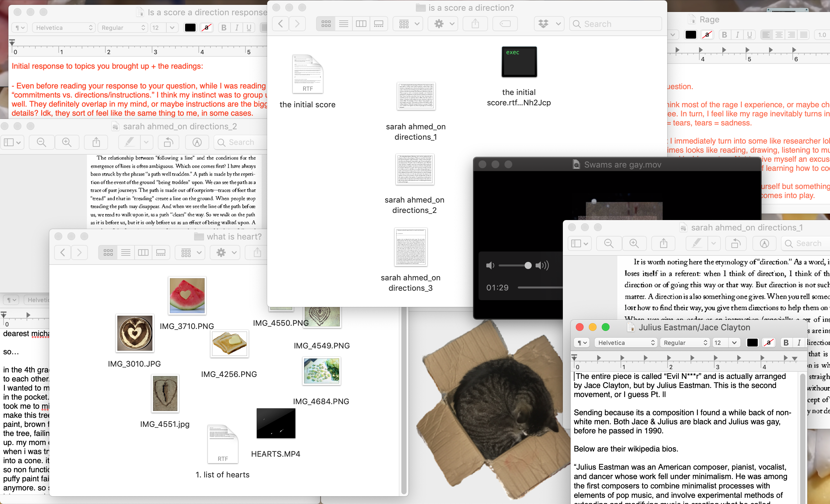Click the Share button in 'is a score a direction?' window
The image size is (830, 504).
[475, 24]
